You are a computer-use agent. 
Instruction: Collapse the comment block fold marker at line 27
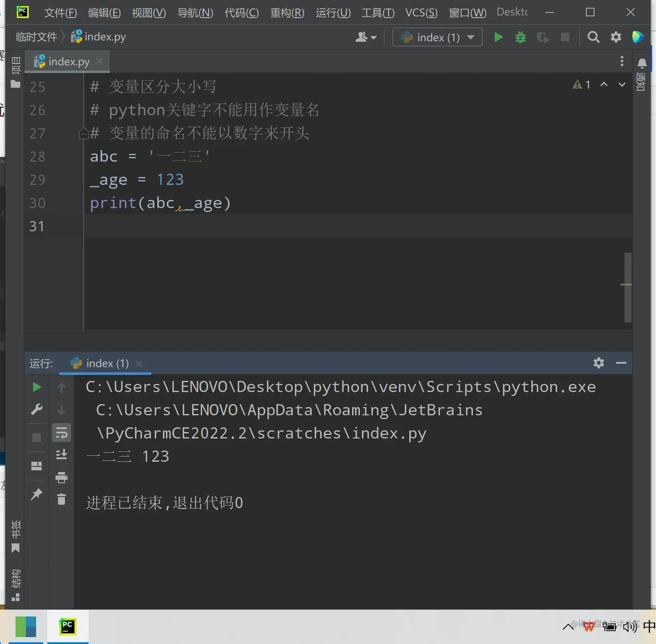(x=84, y=133)
